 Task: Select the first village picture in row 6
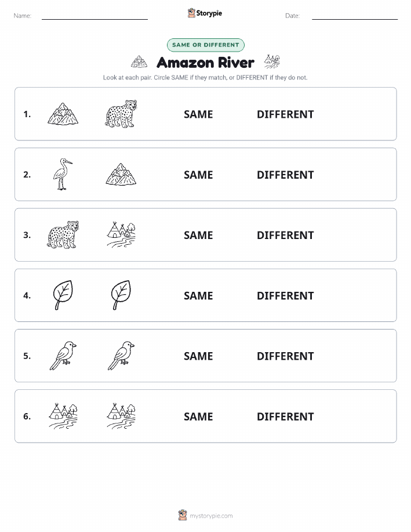tap(63, 416)
